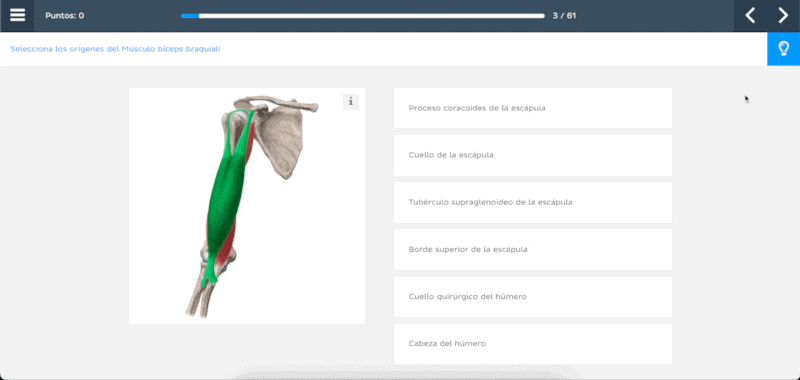Go to the previous question arrow
The image size is (800, 380).
pos(750,15)
